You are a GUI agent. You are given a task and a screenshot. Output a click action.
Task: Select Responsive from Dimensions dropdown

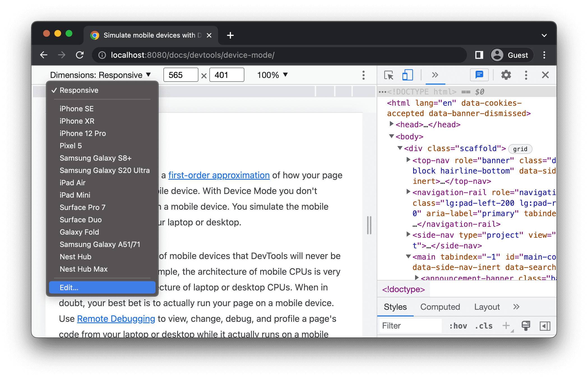point(79,90)
